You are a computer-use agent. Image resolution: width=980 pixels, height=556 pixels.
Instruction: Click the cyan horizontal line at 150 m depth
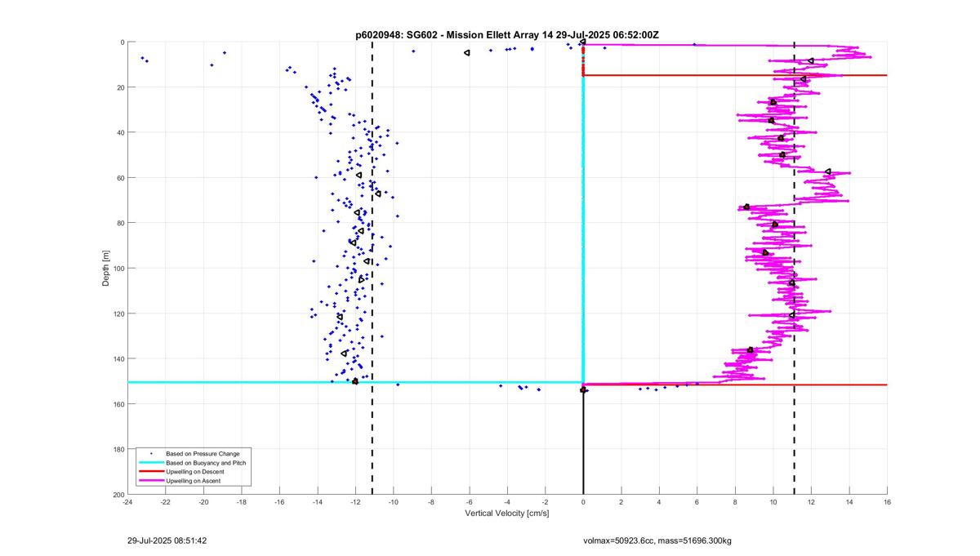(355, 382)
